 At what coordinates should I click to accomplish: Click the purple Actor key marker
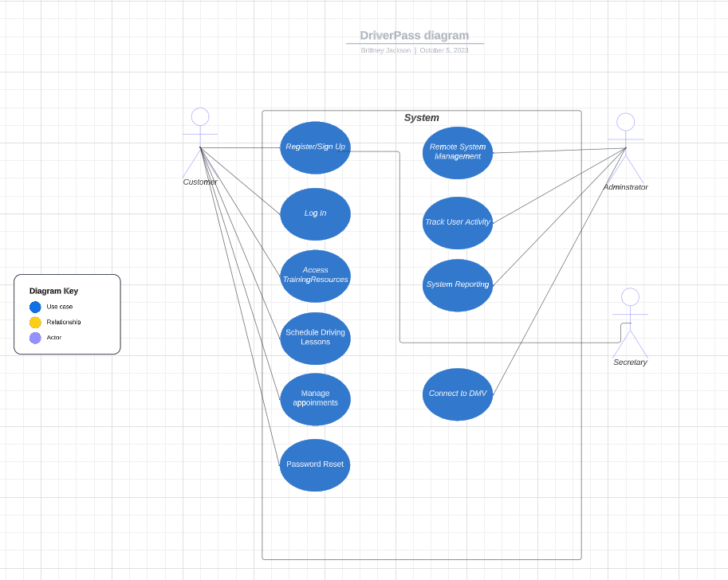[33, 337]
